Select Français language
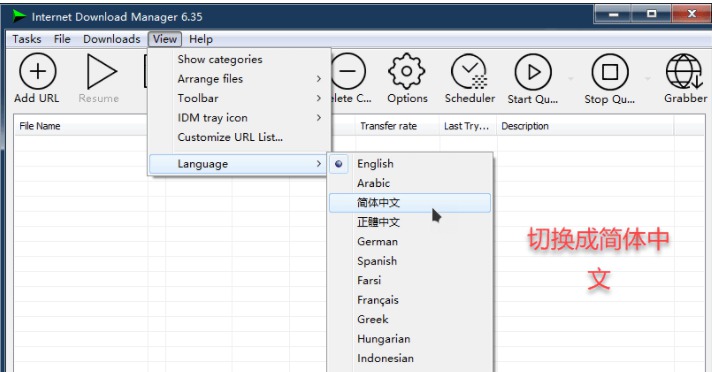Screen dimensions: 712x372 [410, 300]
